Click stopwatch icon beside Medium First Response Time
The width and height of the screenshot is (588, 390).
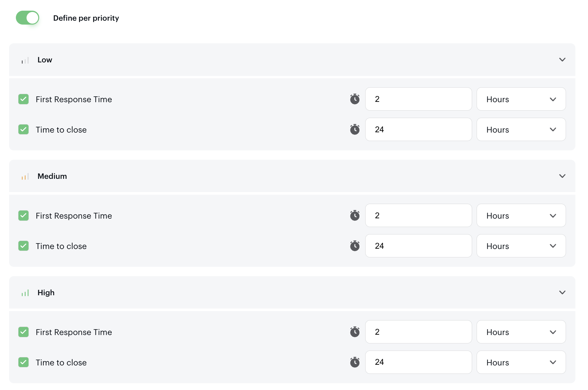pos(355,215)
